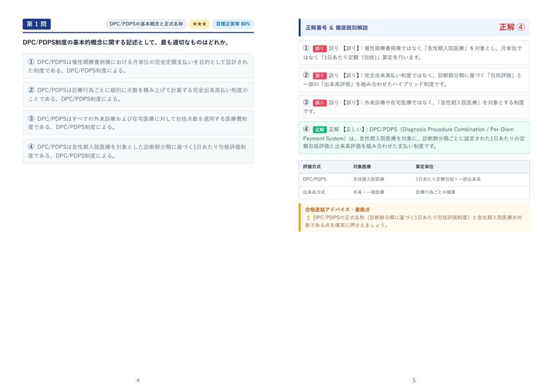The width and height of the screenshot is (552, 392).
Task: Click the 評価方式 table column header
Action: point(312,167)
